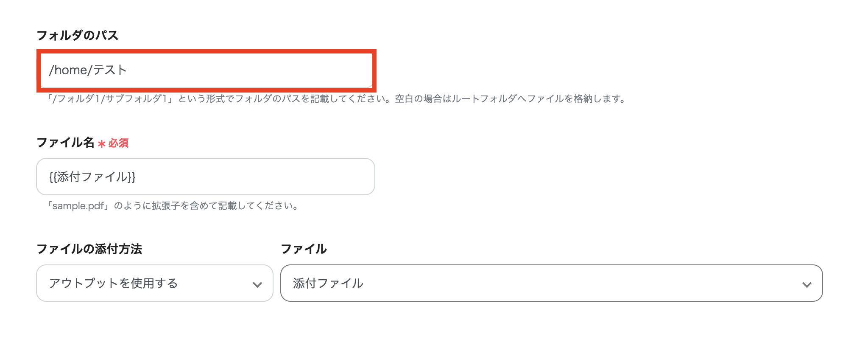Open the ファイルの添付方法 dropdown
This screenshot has width=868, height=337.
[155, 283]
